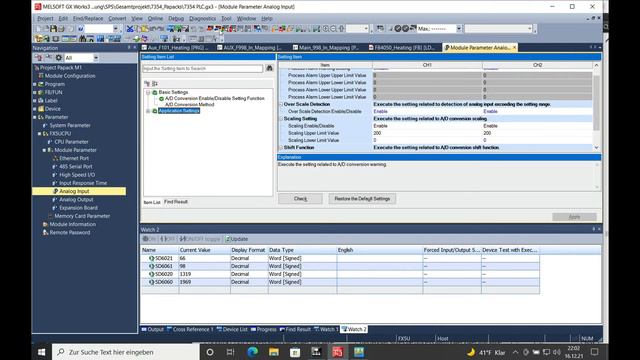Switch to the FB4050_Heating tab

coord(402,48)
